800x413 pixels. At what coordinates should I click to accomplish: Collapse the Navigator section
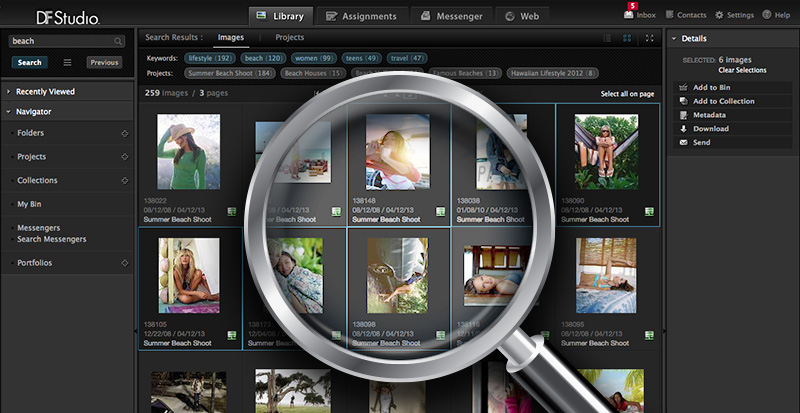(x=9, y=111)
